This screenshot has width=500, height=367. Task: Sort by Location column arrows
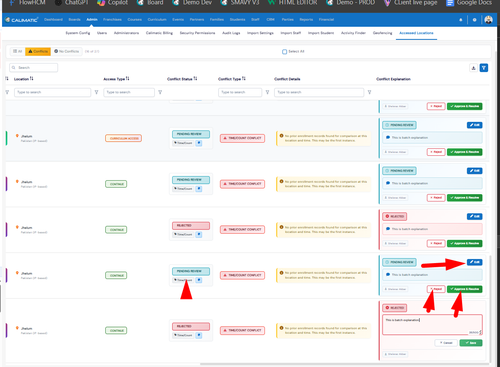31,79
